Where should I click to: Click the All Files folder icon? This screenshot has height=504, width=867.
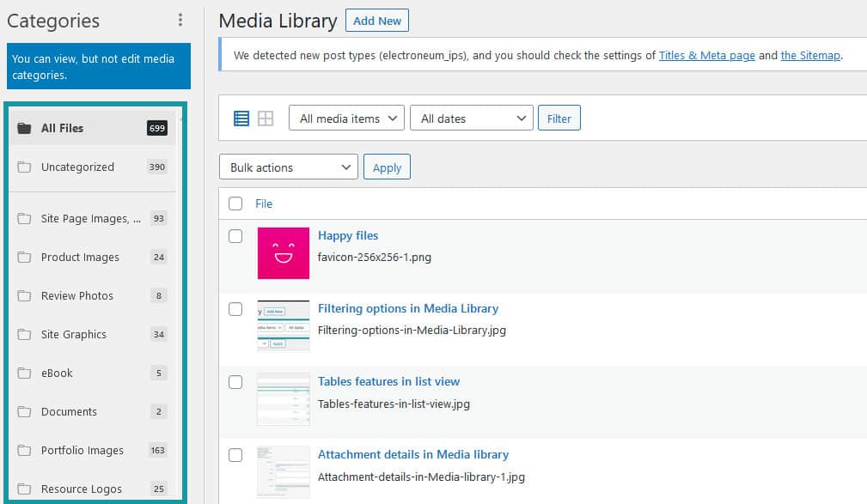(x=24, y=128)
